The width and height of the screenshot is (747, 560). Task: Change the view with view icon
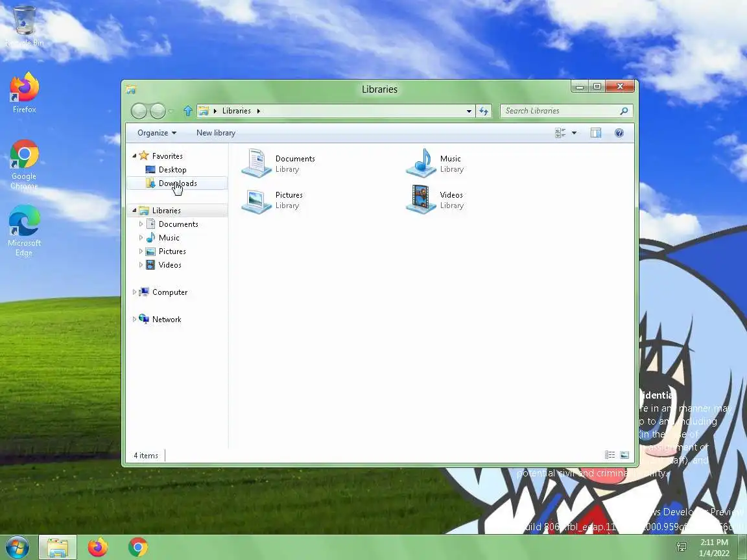tap(560, 133)
